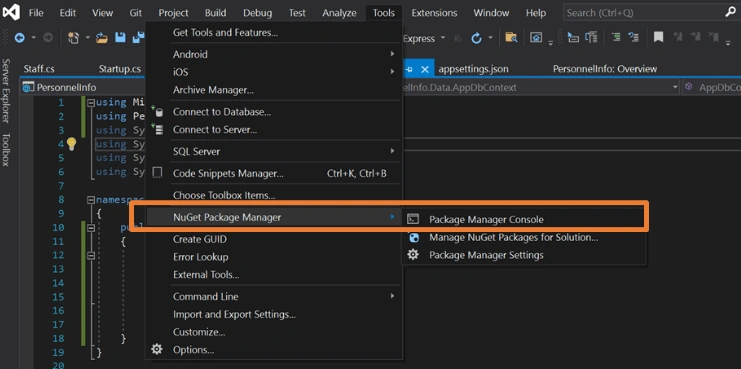Switch to the appsettings.json tab
The width and height of the screenshot is (741, 369).
(x=474, y=69)
